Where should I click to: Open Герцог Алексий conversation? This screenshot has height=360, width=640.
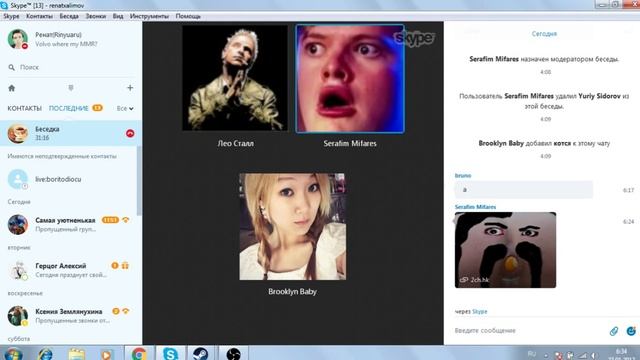pos(68,270)
